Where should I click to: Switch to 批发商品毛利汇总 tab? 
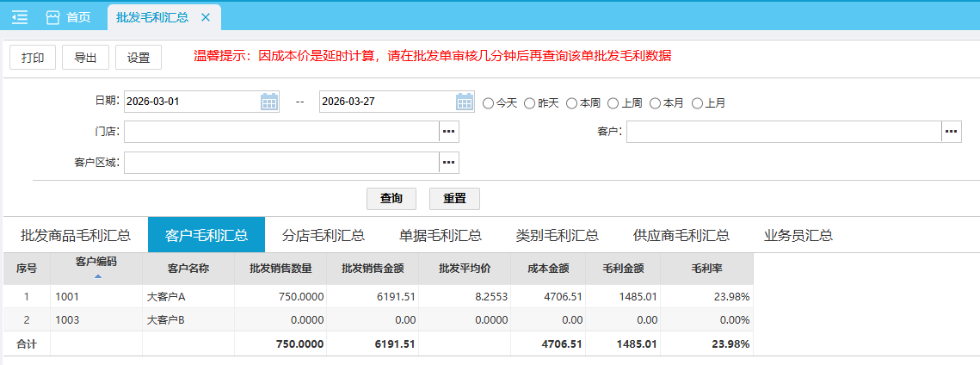[76, 235]
